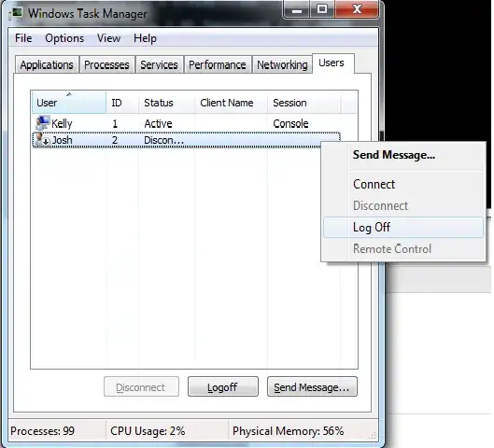The height and width of the screenshot is (448, 494).
Task: Click Josh's Discon... status cell
Action: click(163, 140)
